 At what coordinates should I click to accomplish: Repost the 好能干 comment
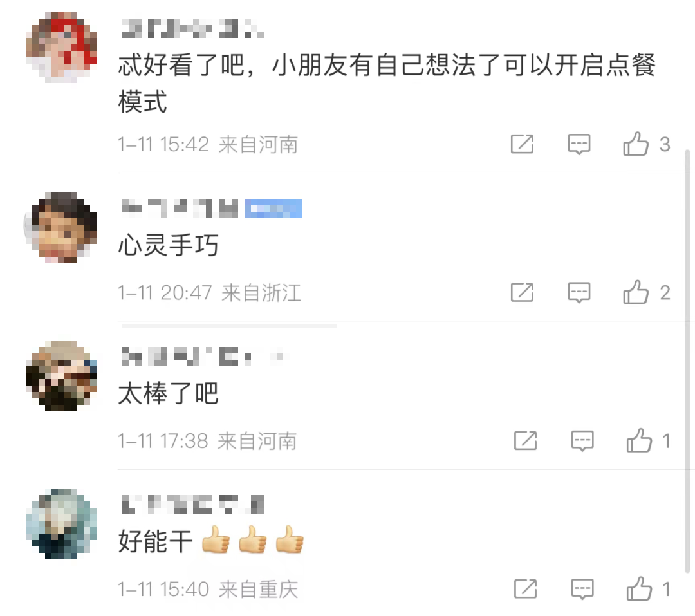point(525,589)
